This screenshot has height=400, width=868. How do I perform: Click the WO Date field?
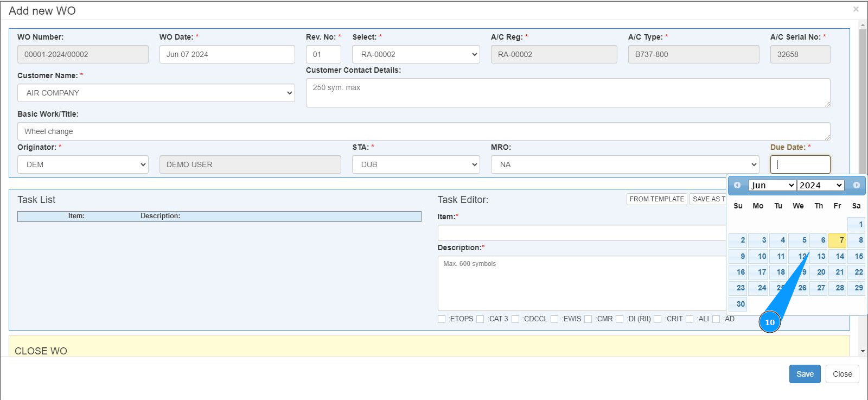227,54
